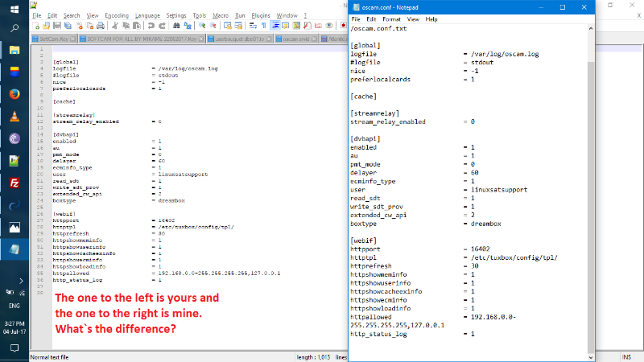Click the Windows Start button
The image size is (644, 362).
coord(14,7)
